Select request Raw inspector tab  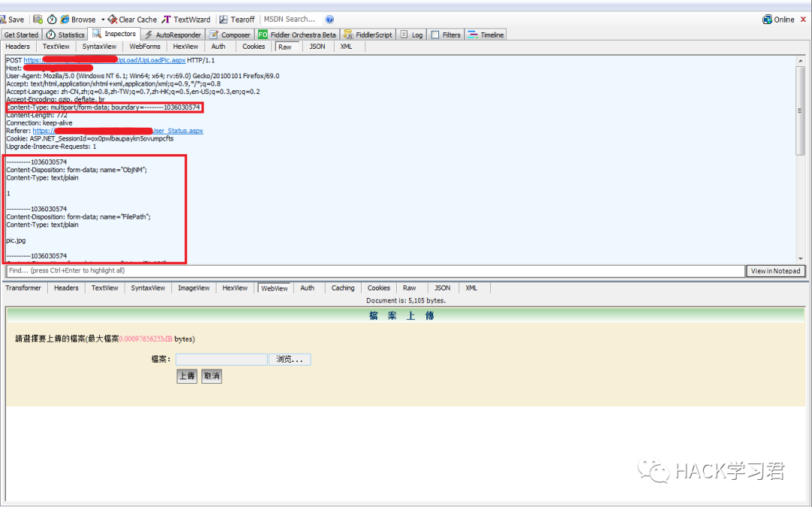coord(286,47)
